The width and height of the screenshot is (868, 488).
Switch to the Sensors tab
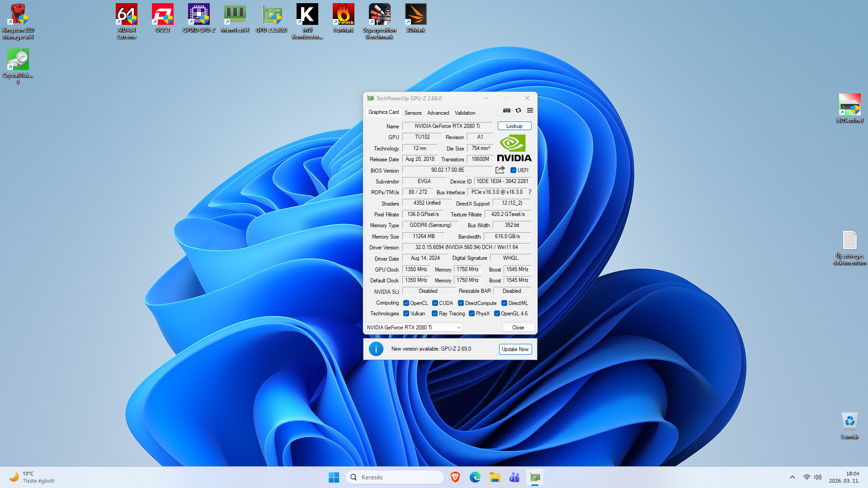tap(413, 113)
